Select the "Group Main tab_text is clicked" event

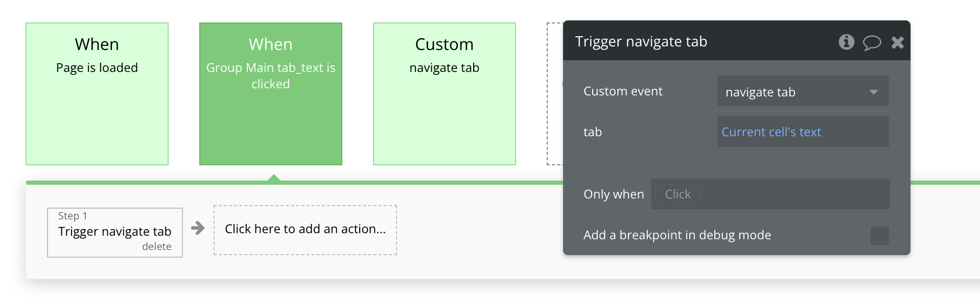pos(271,94)
